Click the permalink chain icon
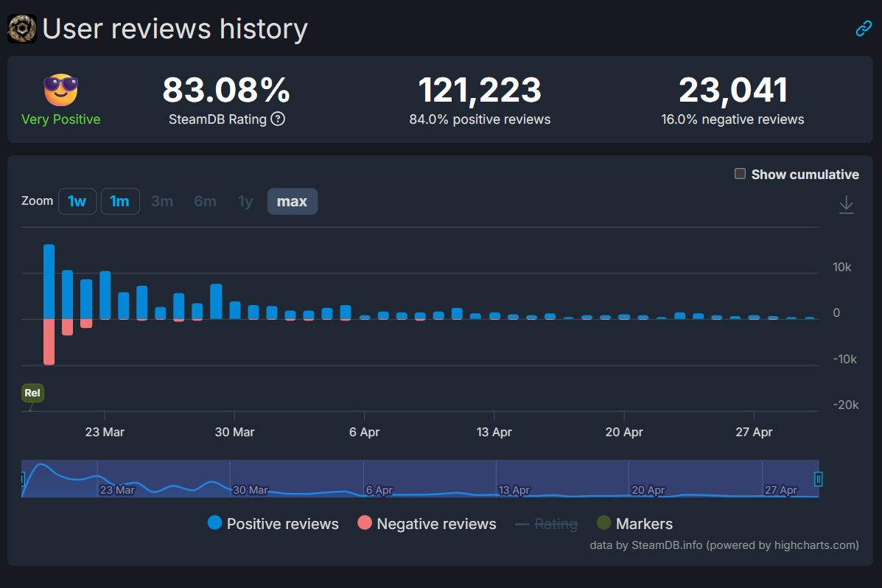 864,29
